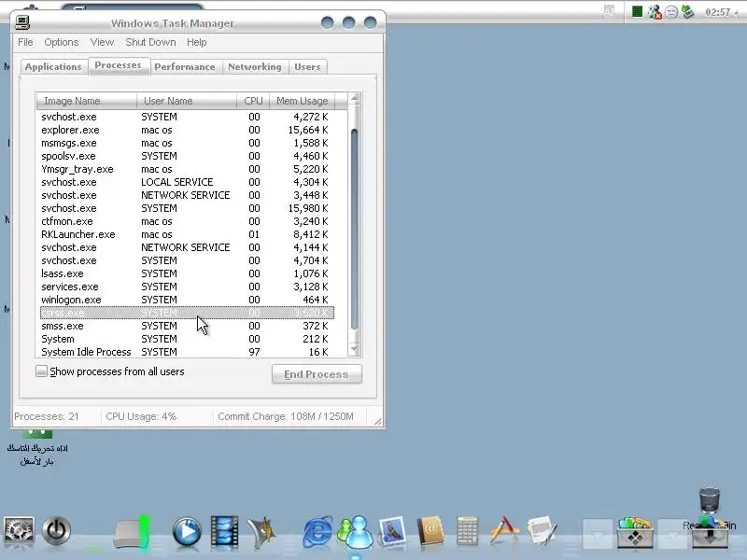747x560 pixels.
Task: Click Safely Remove Hardware tray icon
Action: (687, 11)
